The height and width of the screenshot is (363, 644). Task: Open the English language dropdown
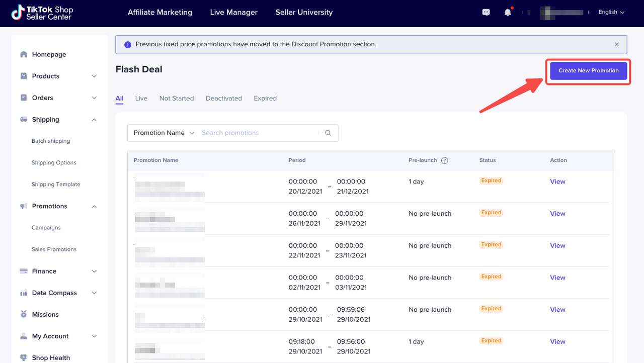point(611,13)
